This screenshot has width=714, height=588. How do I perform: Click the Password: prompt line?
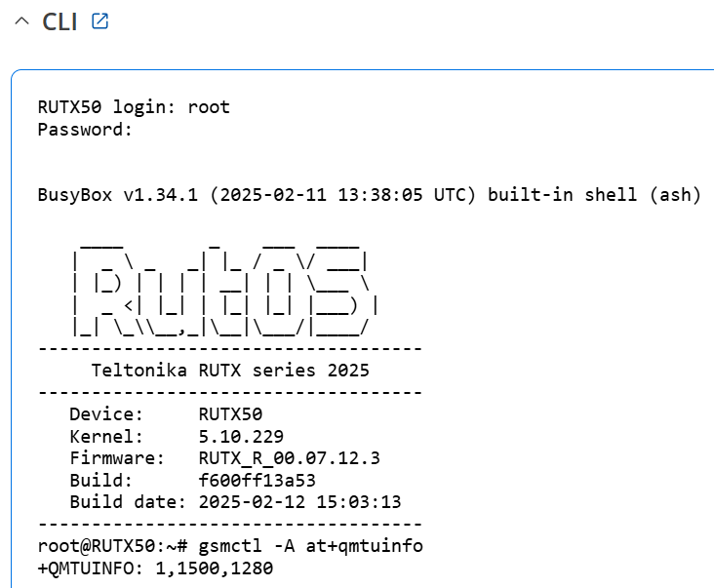pyautogui.click(x=85, y=130)
